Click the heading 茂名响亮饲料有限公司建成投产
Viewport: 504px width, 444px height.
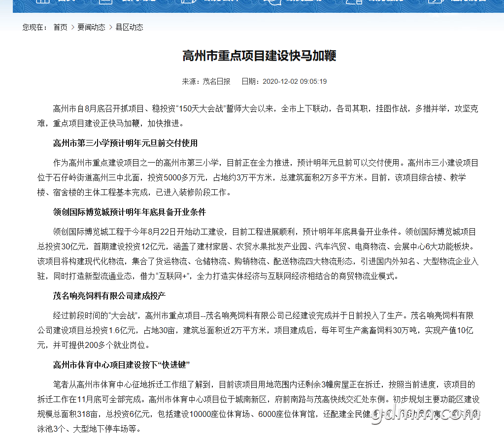pos(109,296)
